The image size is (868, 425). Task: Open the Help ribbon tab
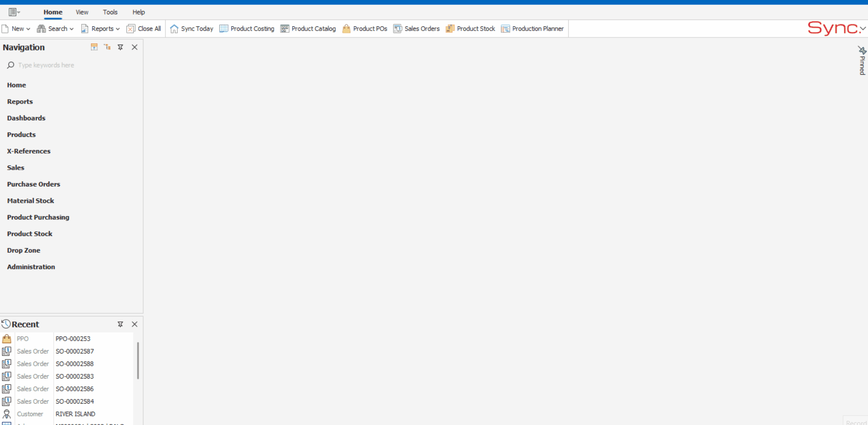(139, 12)
